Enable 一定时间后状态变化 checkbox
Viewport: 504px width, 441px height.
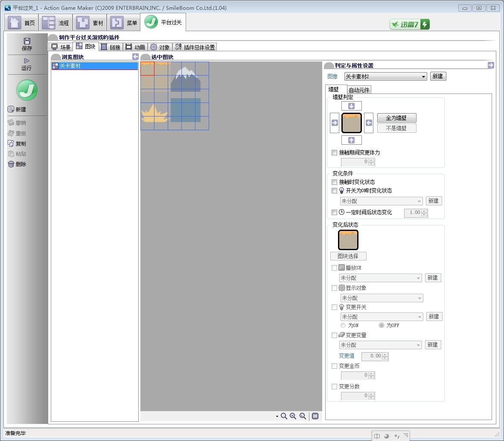point(334,213)
